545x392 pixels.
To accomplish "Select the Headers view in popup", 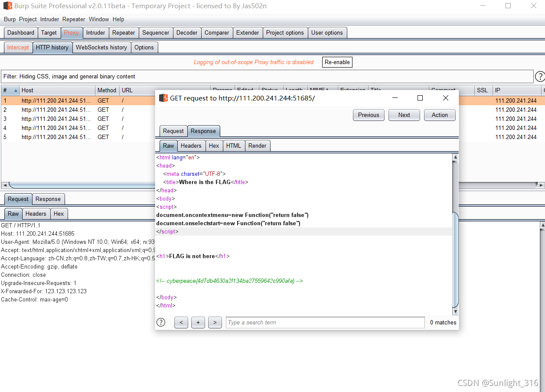I will [x=191, y=146].
